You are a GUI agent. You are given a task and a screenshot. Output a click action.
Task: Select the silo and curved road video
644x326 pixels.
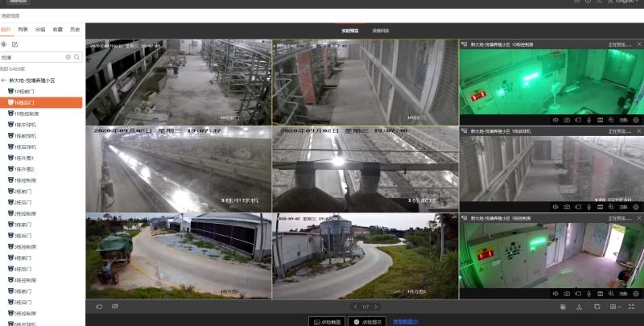pos(365,256)
